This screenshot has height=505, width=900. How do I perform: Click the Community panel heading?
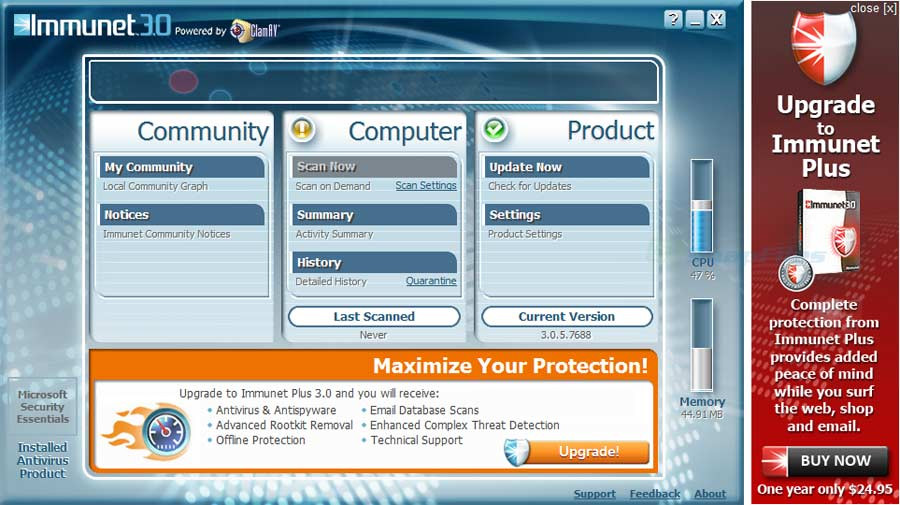click(203, 131)
